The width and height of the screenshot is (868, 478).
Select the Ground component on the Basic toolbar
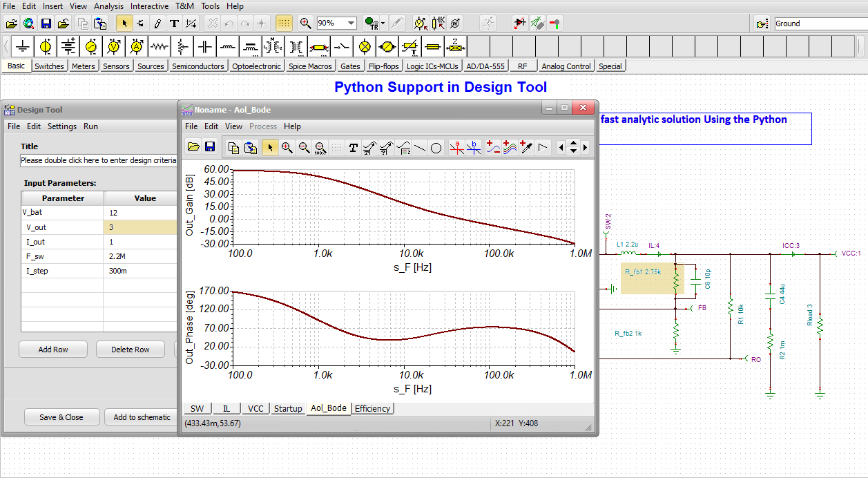pos(23,46)
